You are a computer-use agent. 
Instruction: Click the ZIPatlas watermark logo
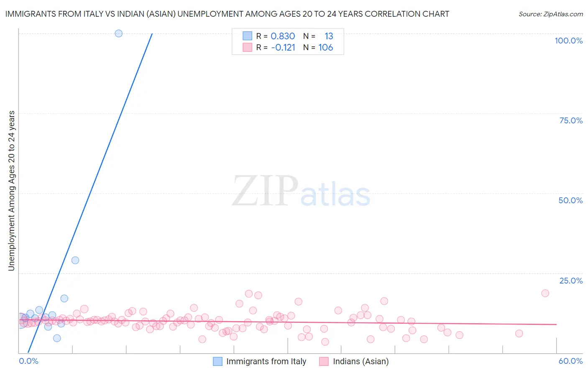coord(302,192)
